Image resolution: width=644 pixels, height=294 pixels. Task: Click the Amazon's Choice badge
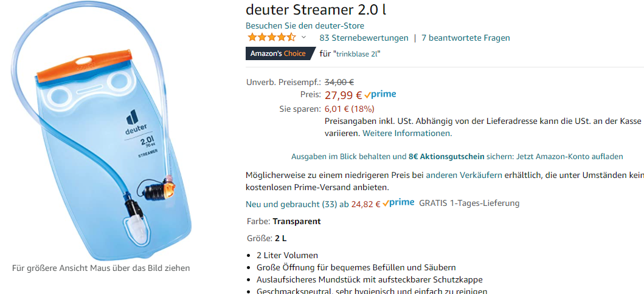click(x=280, y=53)
